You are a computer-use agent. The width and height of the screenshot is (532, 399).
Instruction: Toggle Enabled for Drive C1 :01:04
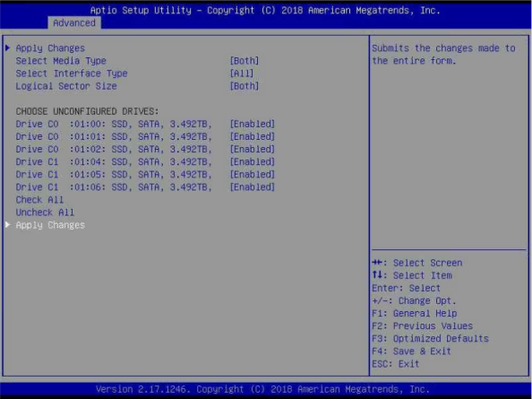pyautogui.click(x=252, y=161)
